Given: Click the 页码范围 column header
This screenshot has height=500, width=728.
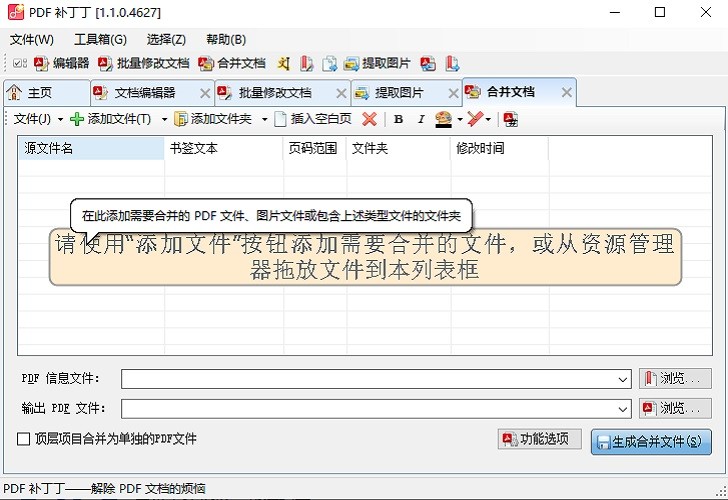Looking at the screenshot, I should point(315,148).
